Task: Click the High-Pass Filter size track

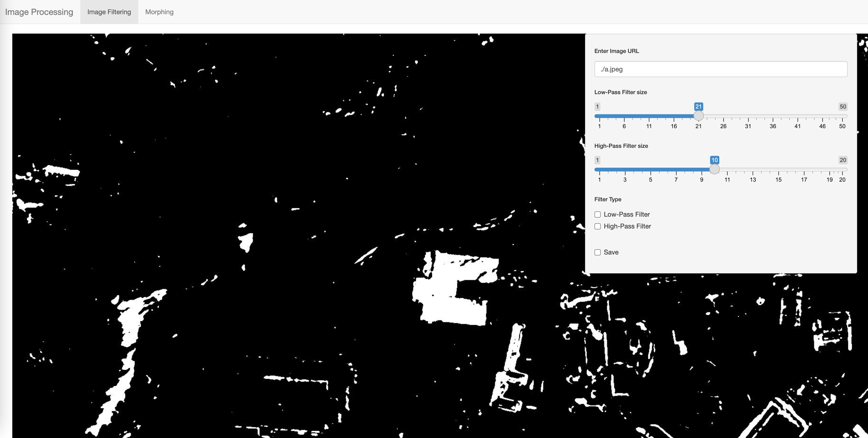Action: coord(720,169)
